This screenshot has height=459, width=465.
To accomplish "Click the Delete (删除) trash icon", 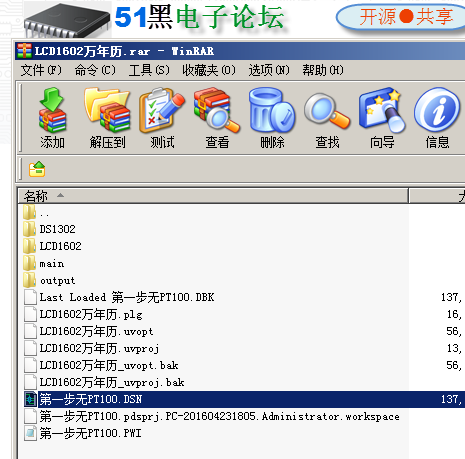I will coord(272,110).
